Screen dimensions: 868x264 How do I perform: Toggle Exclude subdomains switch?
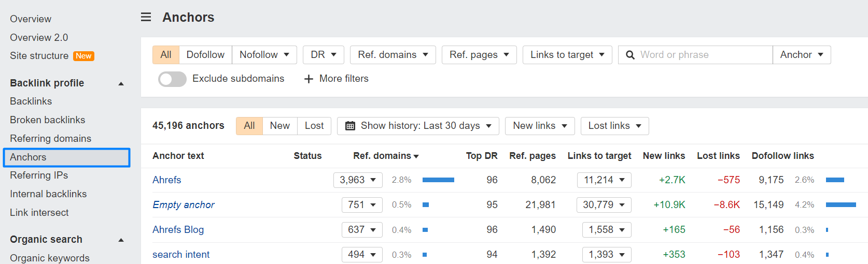coord(172,79)
